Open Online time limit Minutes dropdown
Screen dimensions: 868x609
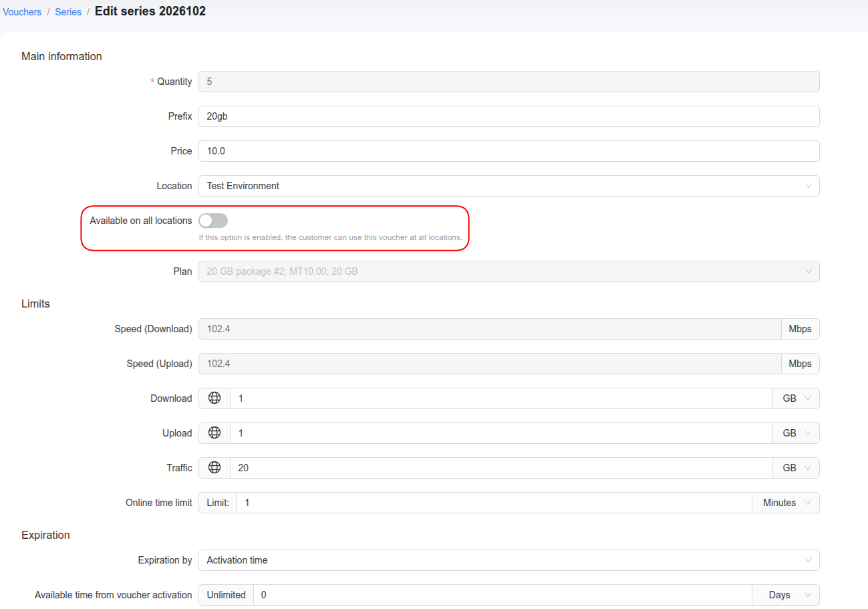click(x=786, y=503)
